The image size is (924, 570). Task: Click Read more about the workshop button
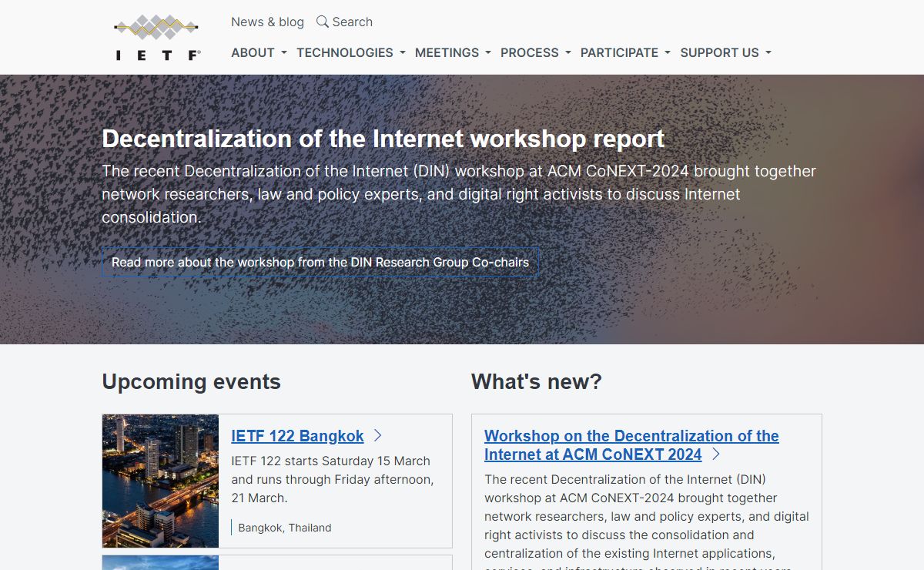tap(320, 262)
